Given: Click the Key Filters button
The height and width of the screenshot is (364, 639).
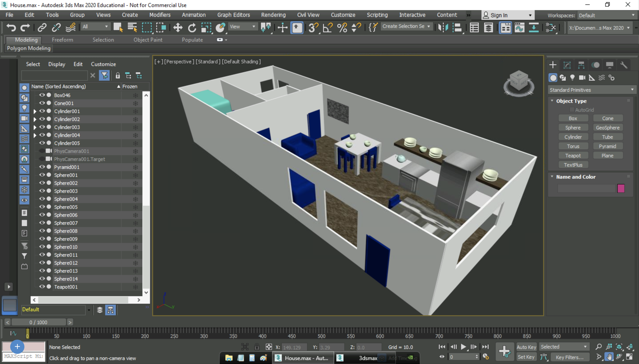Looking at the screenshot, I should pos(569,357).
